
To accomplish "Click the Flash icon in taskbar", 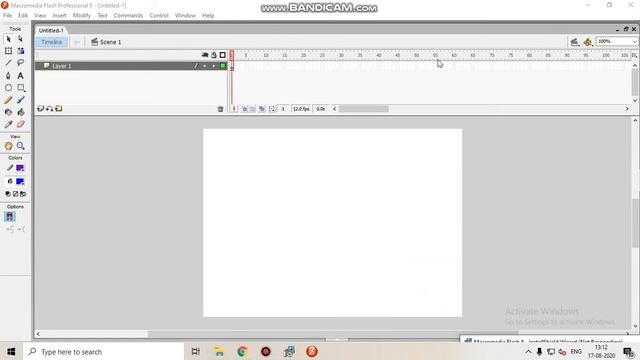I will 312,351.
